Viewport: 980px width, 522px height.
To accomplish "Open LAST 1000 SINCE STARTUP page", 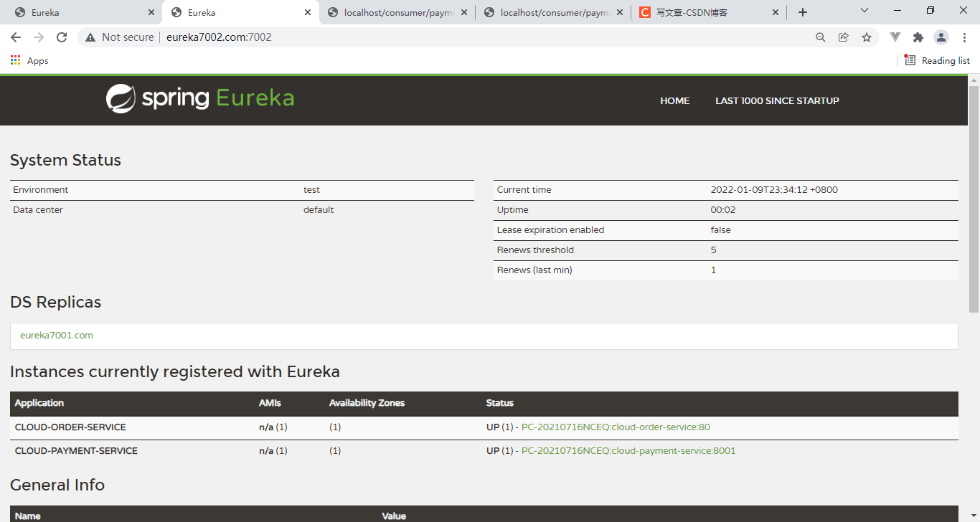I will click(x=777, y=101).
